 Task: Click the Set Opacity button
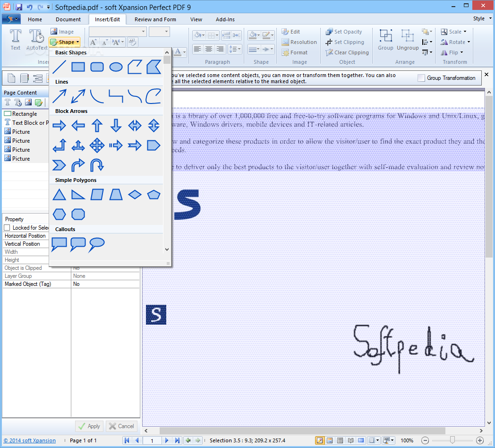[x=344, y=32]
